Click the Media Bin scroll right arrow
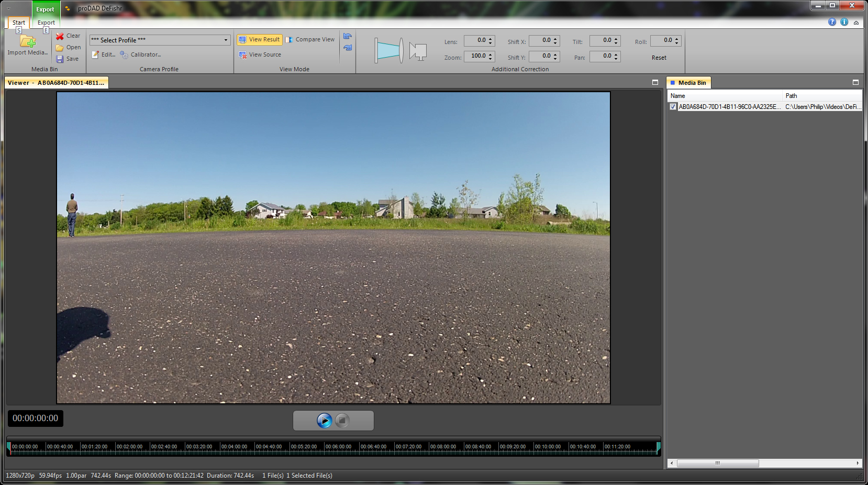 (x=858, y=464)
